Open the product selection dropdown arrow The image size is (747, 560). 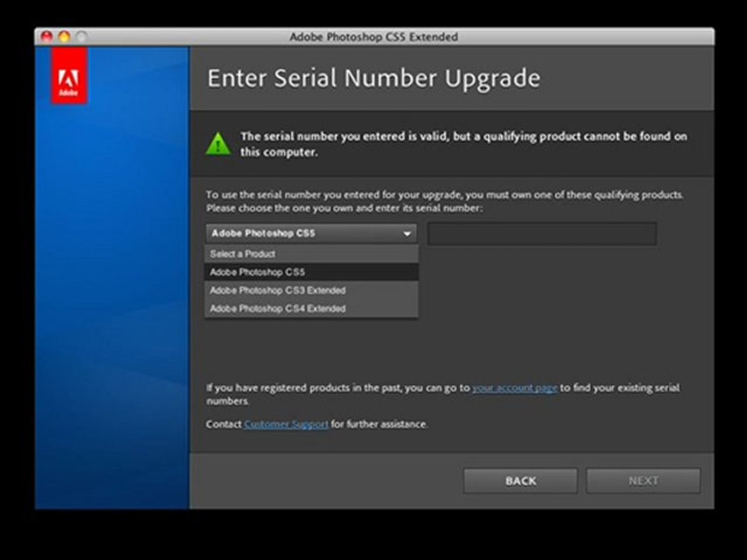tap(407, 233)
